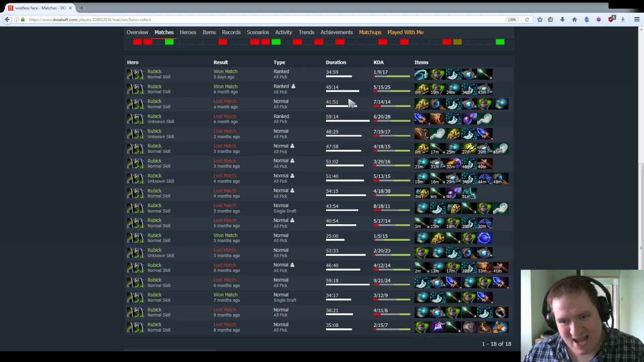Click first item icon in 35:08 match row
Image resolution: width=644 pixels, height=362 pixels.
click(x=422, y=327)
